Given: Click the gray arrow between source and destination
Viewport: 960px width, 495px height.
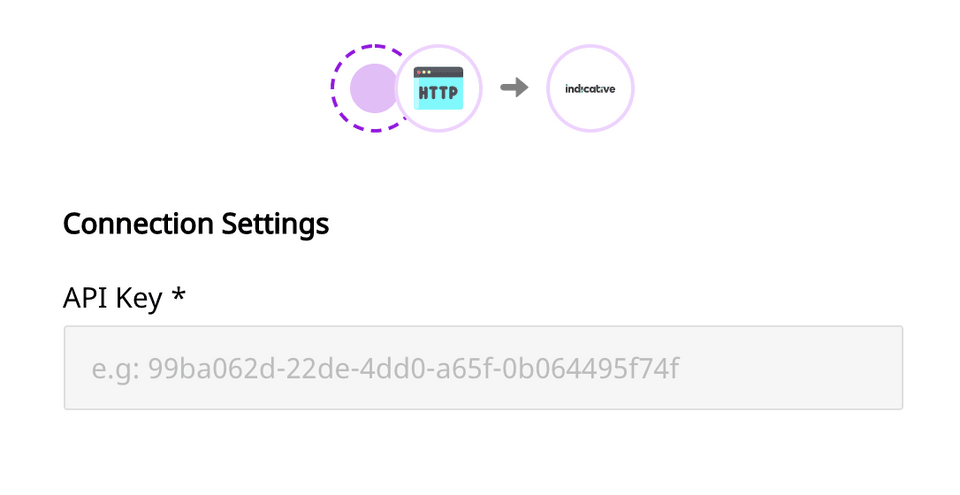Looking at the screenshot, I should pyautogui.click(x=514, y=88).
